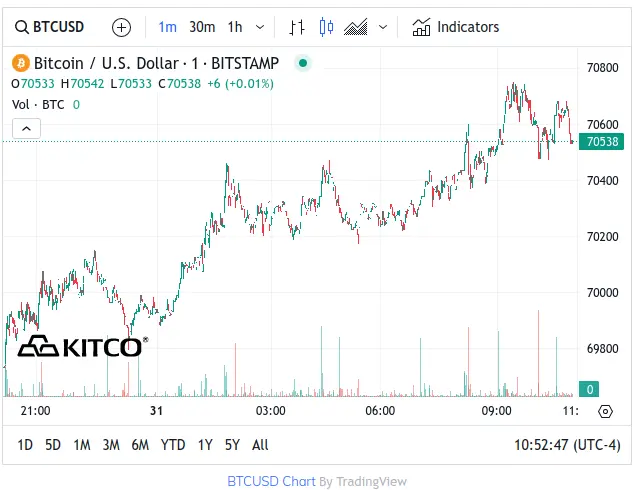Click the low value L70533 in the legend
Image resolution: width=639 pixels, height=490 pixels.
point(131,84)
